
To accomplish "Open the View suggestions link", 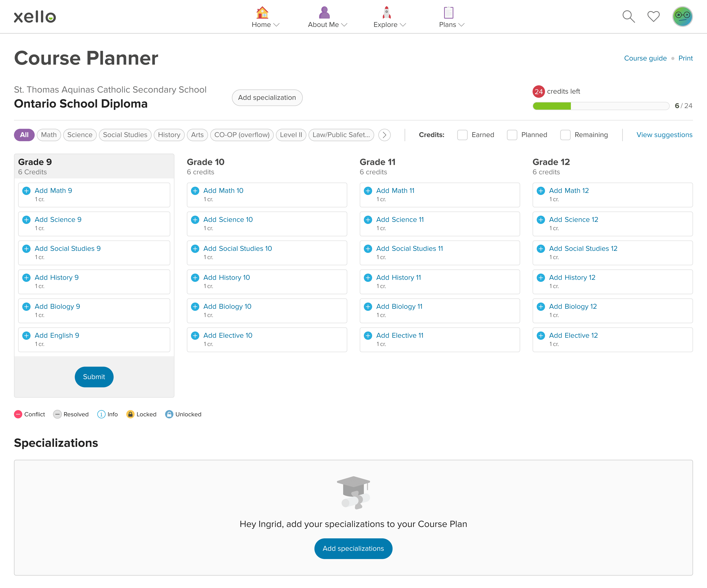I will click(x=664, y=135).
